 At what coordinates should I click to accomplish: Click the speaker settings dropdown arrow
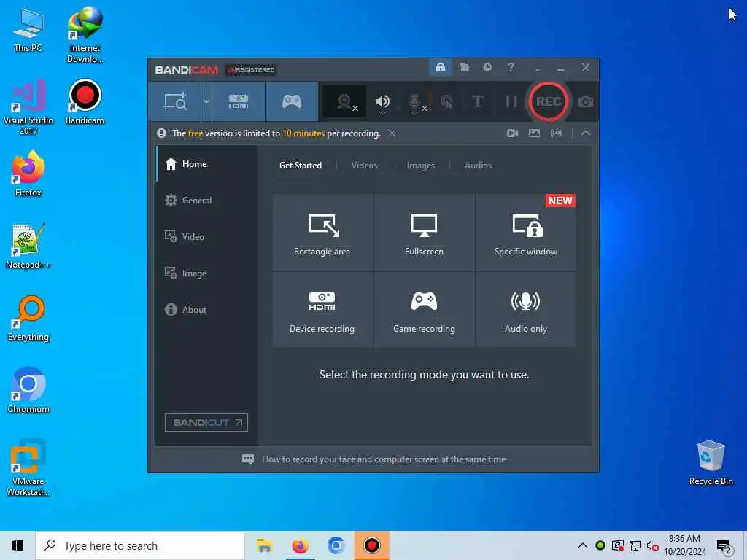pos(382,113)
